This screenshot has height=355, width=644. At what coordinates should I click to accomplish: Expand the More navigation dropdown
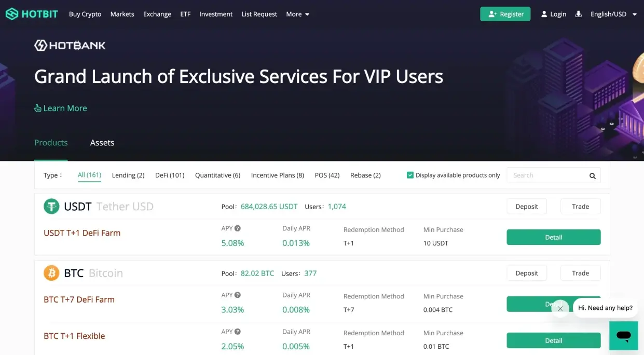pos(297,14)
